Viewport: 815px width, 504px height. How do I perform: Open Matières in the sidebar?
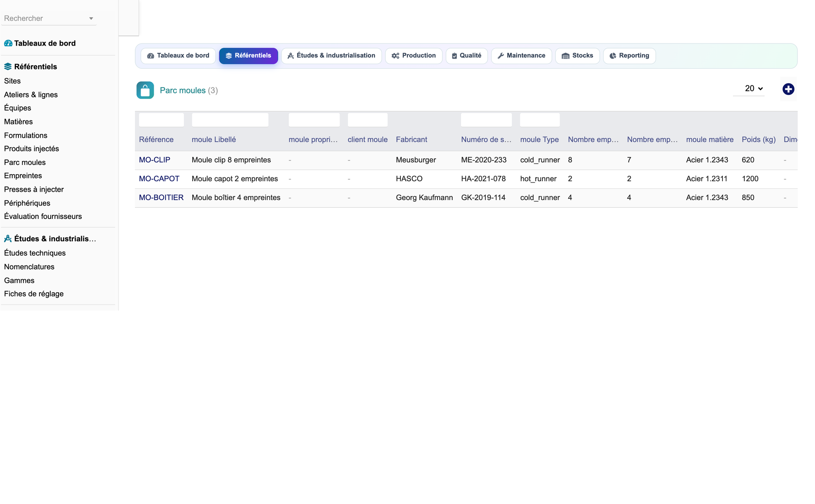tap(18, 122)
